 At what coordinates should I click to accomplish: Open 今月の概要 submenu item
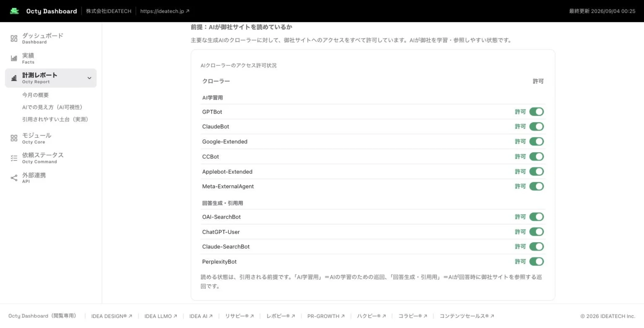coord(35,95)
